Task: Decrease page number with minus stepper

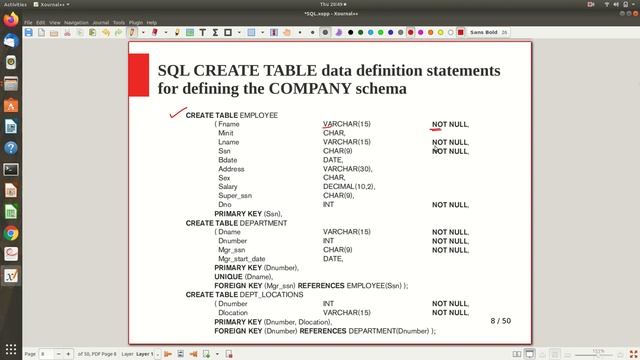Action: point(58,354)
